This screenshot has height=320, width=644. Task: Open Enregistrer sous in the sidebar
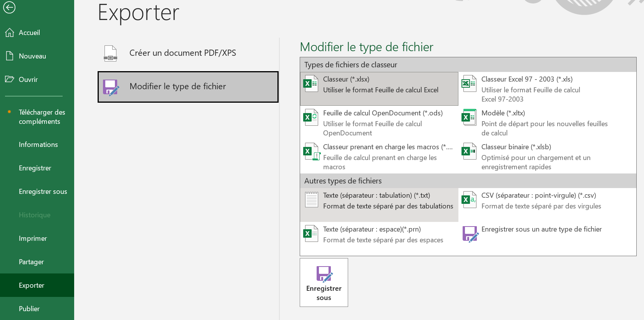pos(37,192)
